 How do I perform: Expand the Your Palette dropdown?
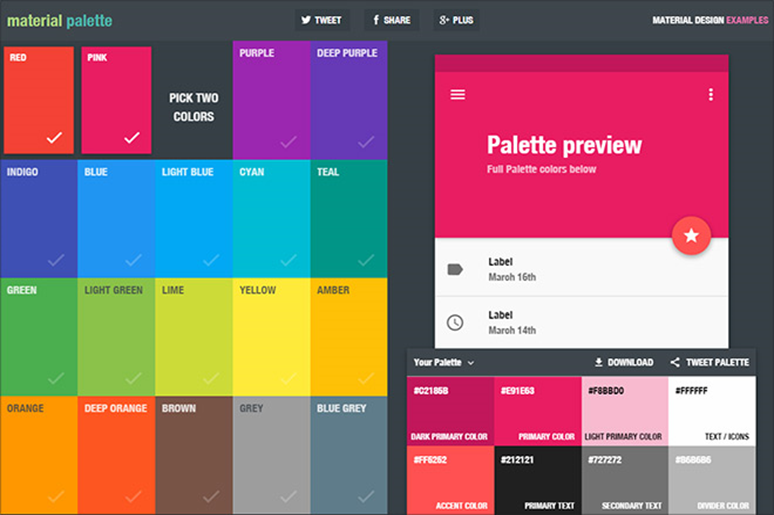coord(444,362)
